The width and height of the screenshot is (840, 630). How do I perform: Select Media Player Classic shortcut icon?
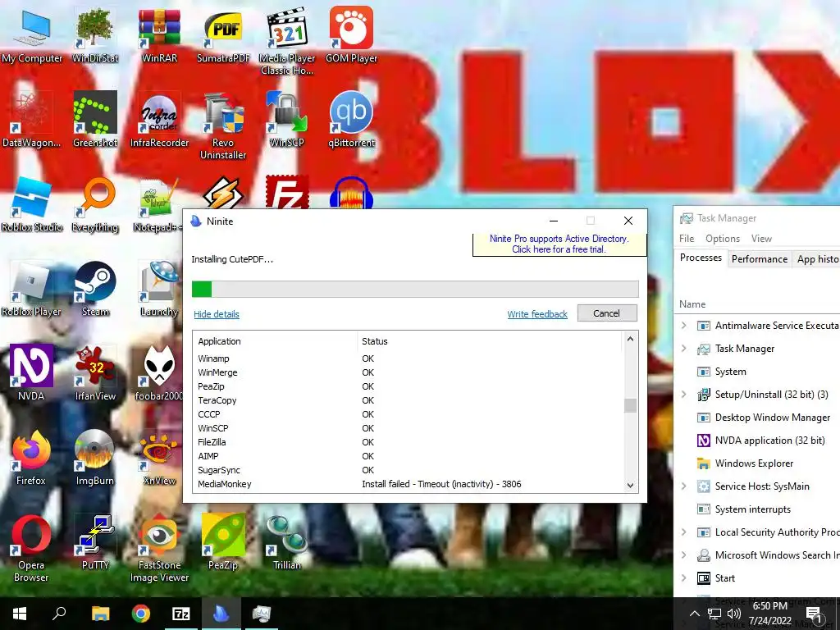(x=287, y=42)
